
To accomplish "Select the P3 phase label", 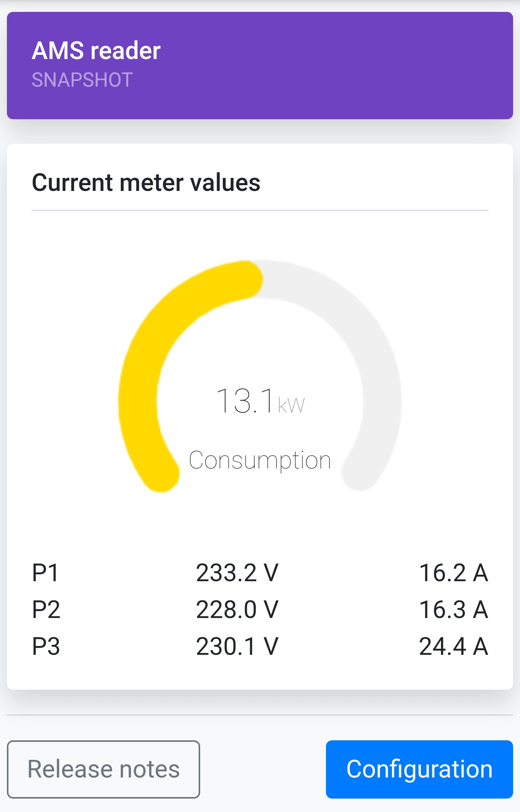I will pyautogui.click(x=46, y=646).
